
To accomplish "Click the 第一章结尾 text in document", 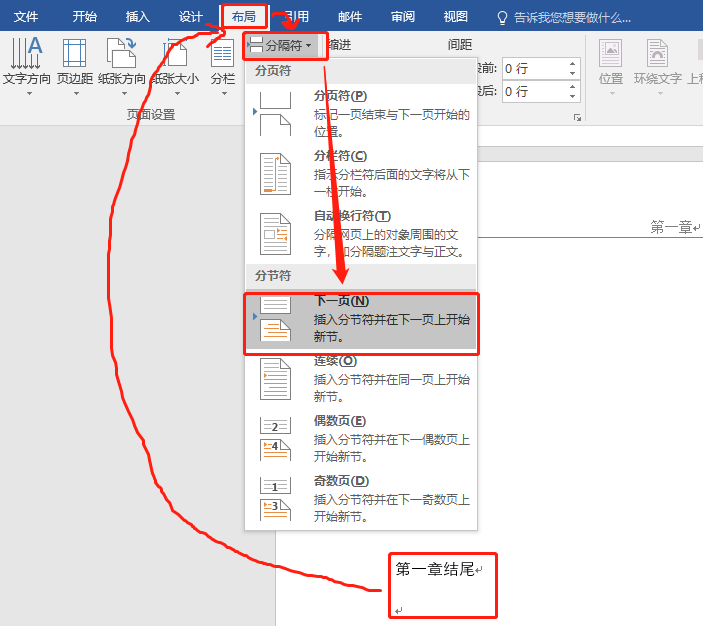I will (434, 569).
